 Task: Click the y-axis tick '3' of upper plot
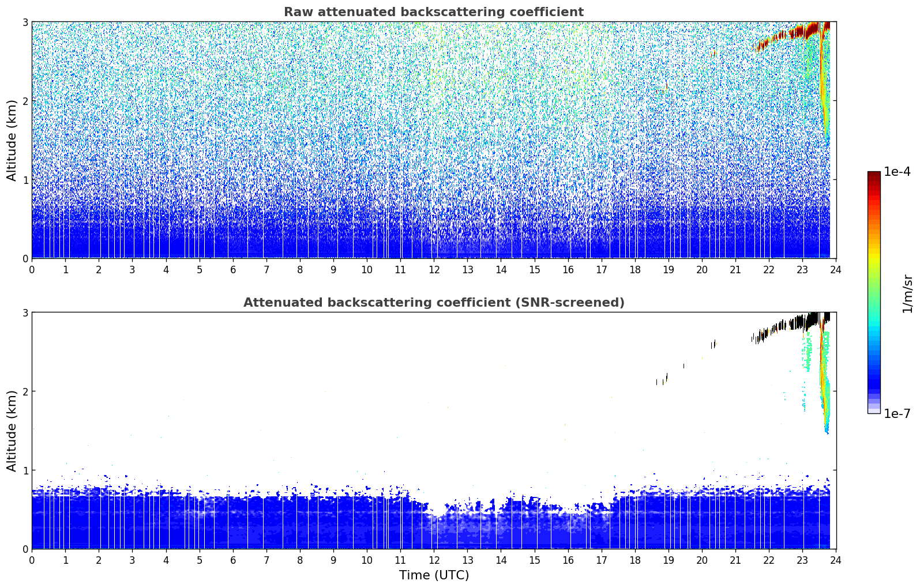[x=25, y=22]
